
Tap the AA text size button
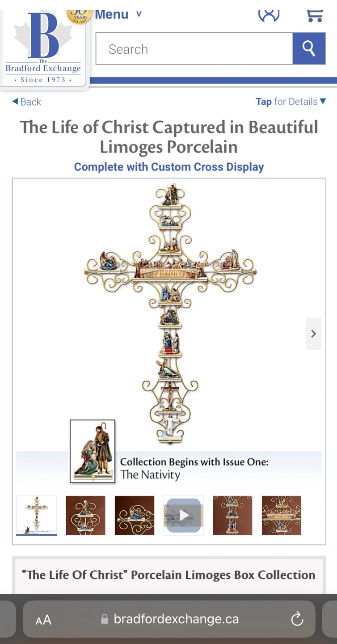coord(43,620)
